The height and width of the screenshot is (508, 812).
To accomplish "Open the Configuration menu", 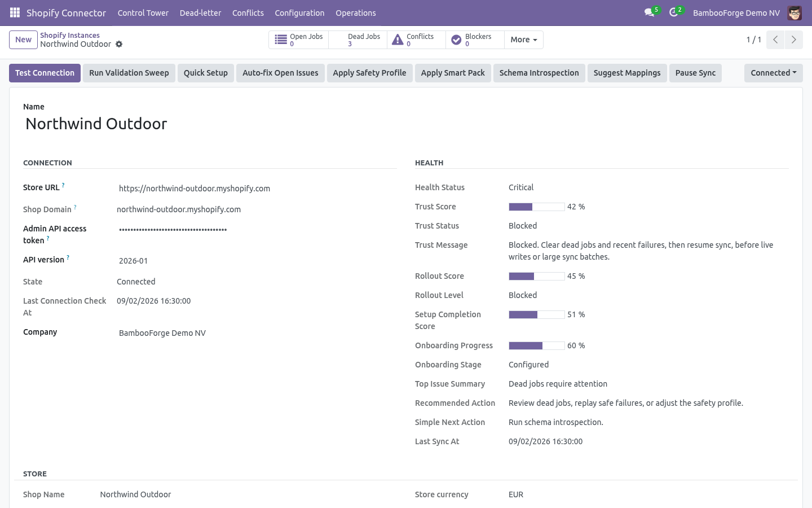I will [299, 13].
